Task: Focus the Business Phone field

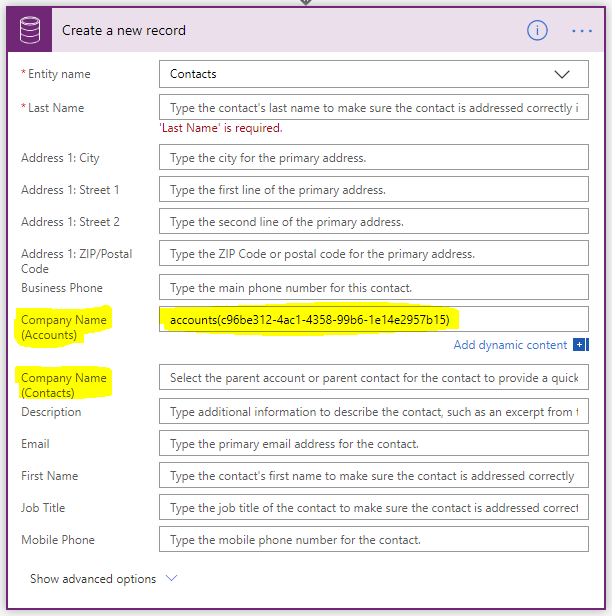Action: pos(373,288)
